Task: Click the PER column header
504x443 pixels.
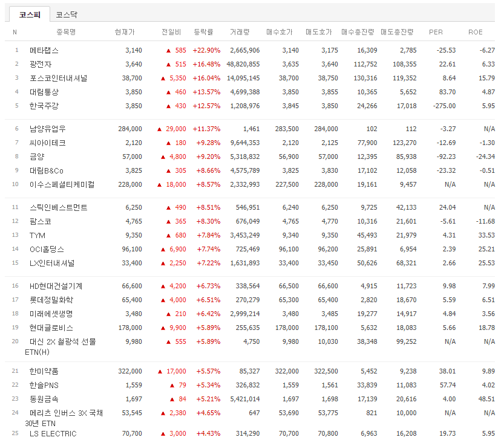Action: click(436, 32)
